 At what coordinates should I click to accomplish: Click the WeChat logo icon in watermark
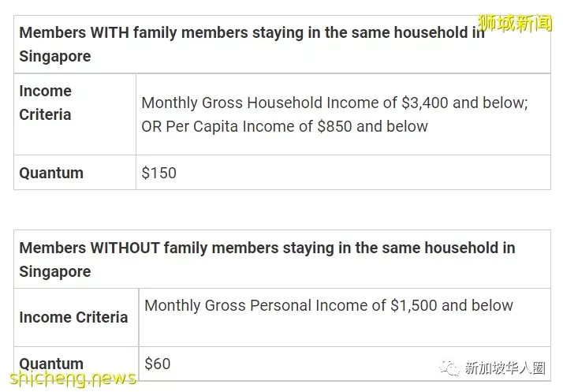[x=449, y=368]
